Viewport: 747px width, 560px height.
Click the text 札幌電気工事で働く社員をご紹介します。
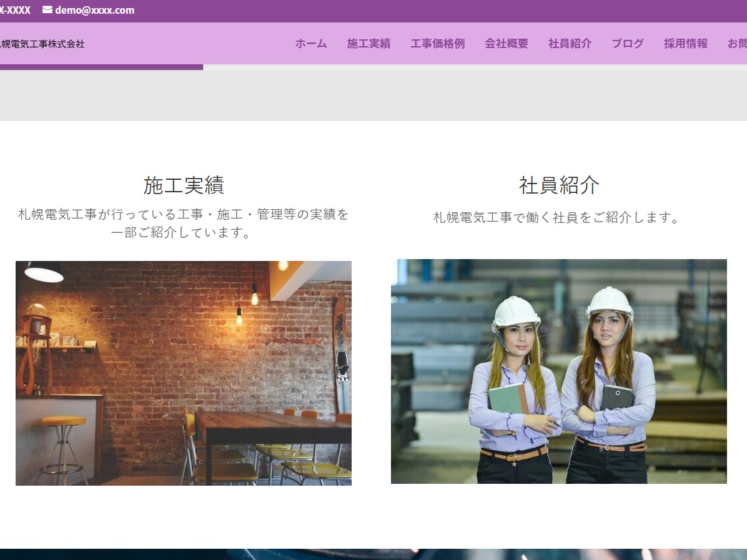point(556,217)
